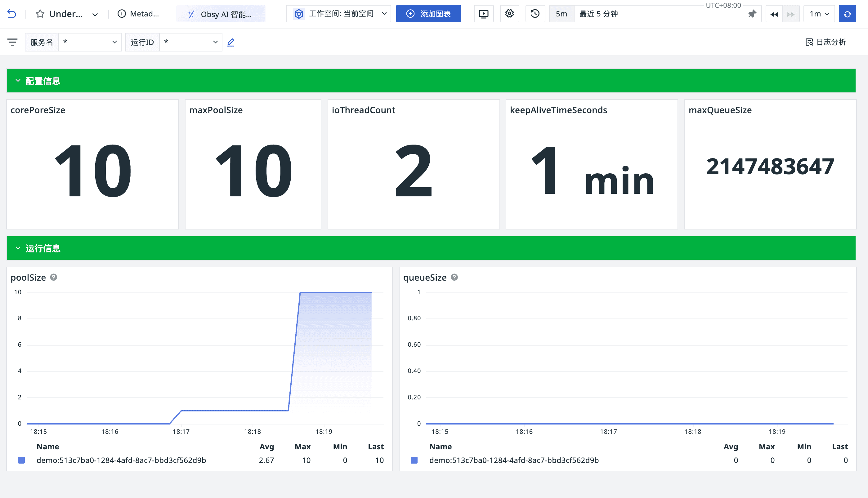The width and height of the screenshot is (868, 498).
Task: Click the 添加图表 button
Action: click(428, 14)
